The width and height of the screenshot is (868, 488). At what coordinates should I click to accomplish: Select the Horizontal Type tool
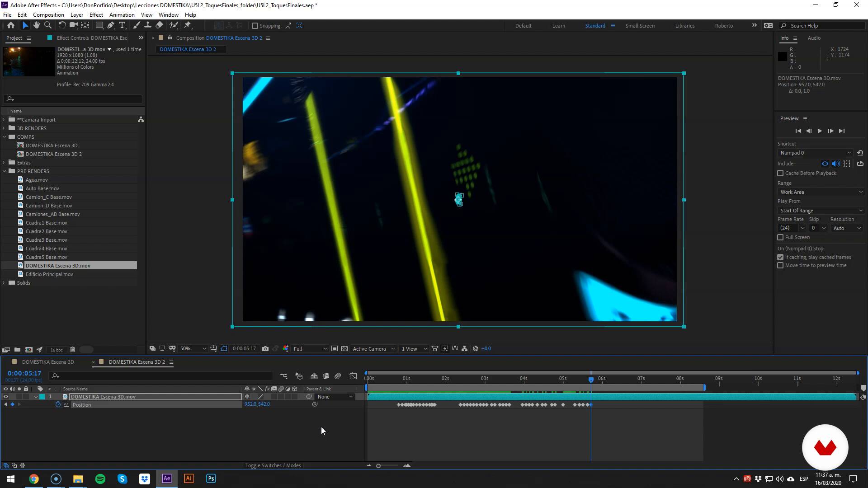[x=122, y=26]
